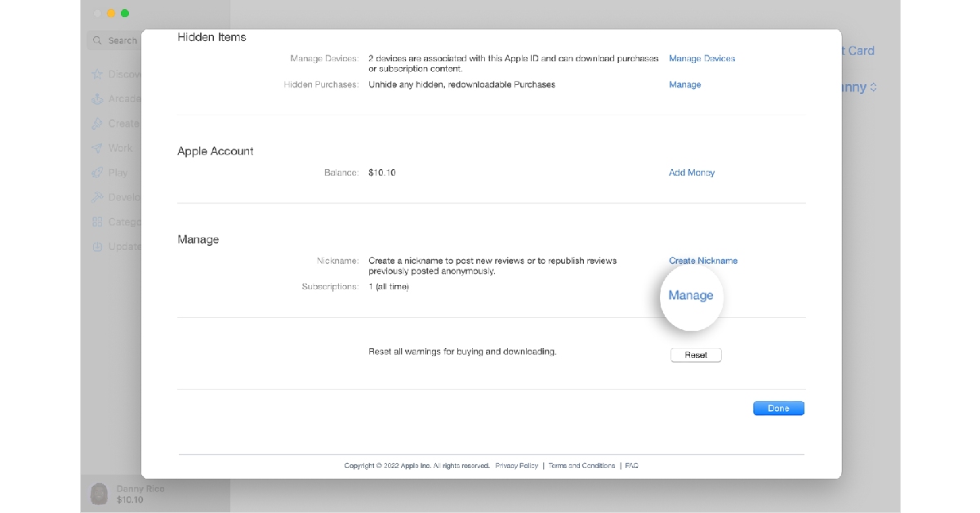Select the Develop hammer icon
The width and height of the screenshot is (980, 513).
(x=98, y=197)
